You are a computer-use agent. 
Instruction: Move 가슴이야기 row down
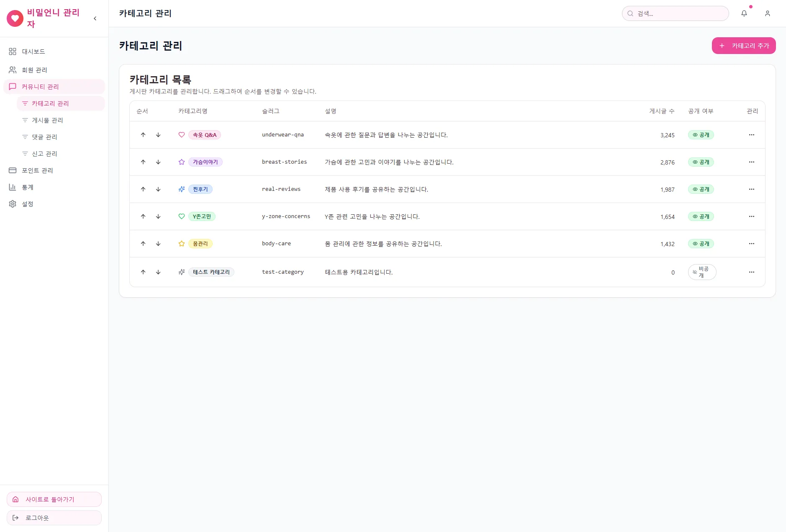[158, 162]
